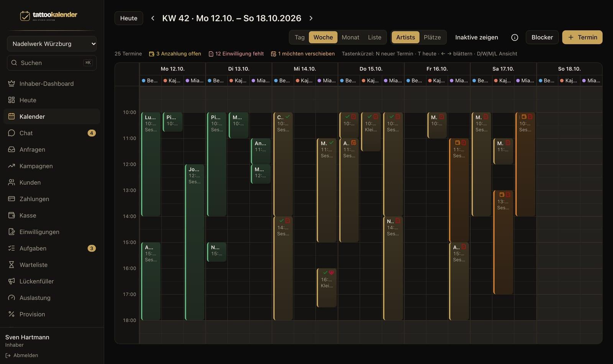Switch to Plätze grouping
The image size is (613, 364).
(432, 37)
